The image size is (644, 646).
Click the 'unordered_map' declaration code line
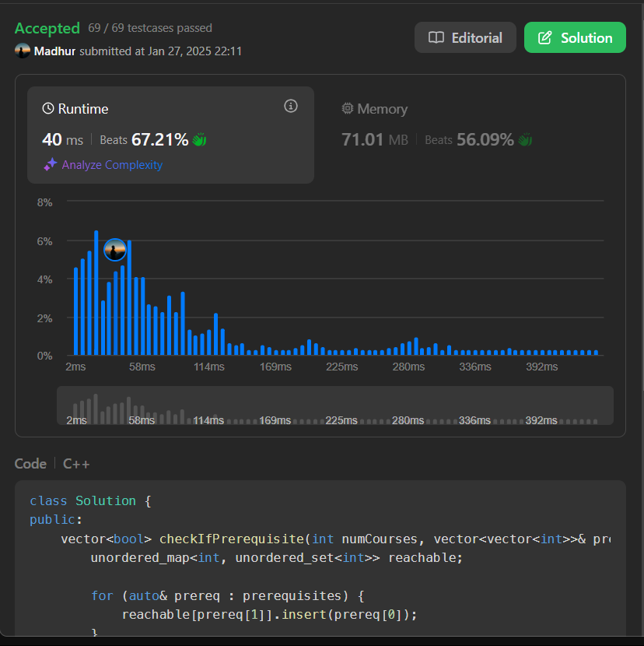pyautogui.click(x=277, y=557)
